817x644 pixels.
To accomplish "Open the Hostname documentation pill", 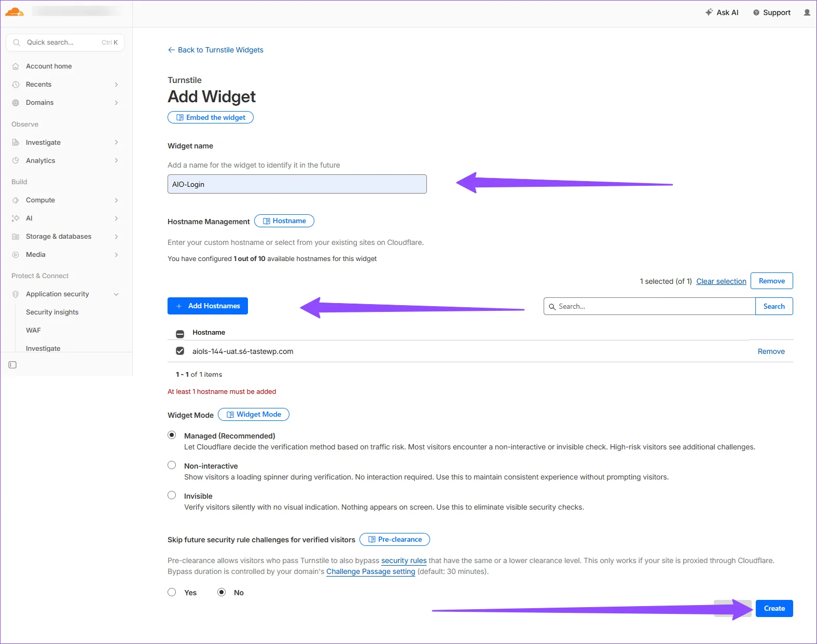I will (284, 221).
